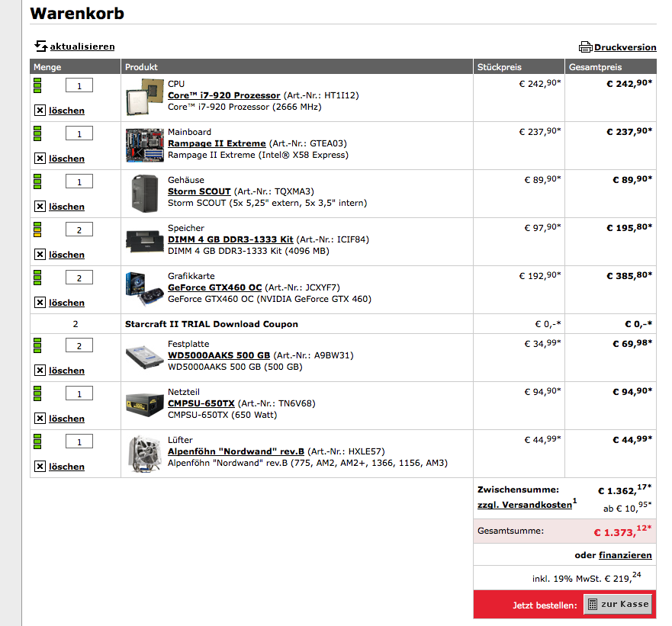Open the DIMM 4 GB DDR3-1333 Kit link
The image size is (672, 626).
[230, 239]
